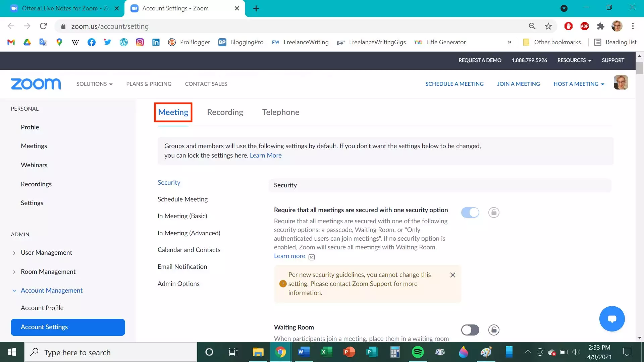Expand the Solutions dropdown menu

(x=94, y=84)
